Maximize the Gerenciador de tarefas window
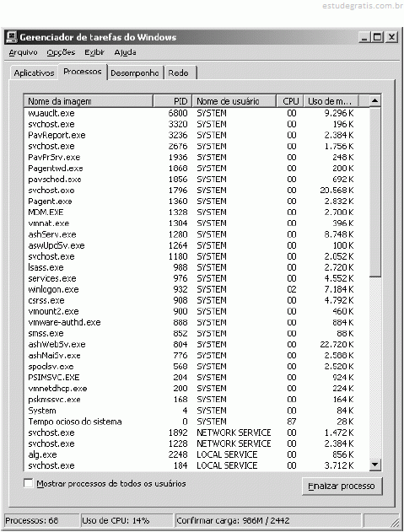Image resolution: width=404 pixels, height=532 pixels. pyautogui.click(x=377, y=37)
